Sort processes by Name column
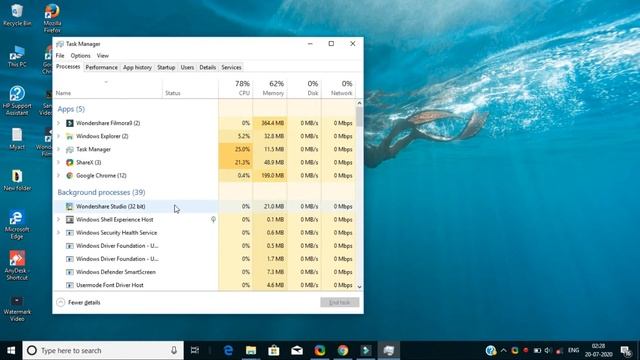The image size is (640, 360). point(107,88)
